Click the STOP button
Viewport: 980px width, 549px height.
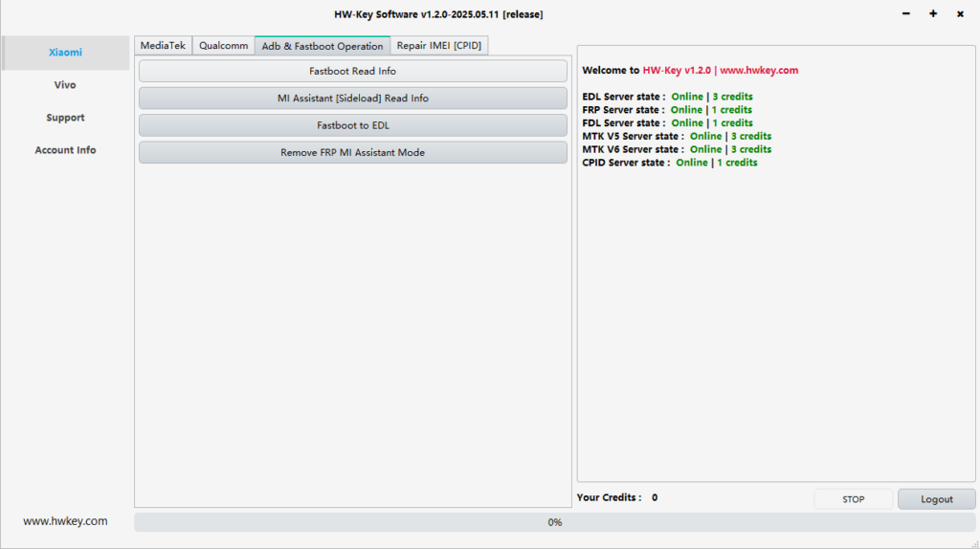pos(853,499)
